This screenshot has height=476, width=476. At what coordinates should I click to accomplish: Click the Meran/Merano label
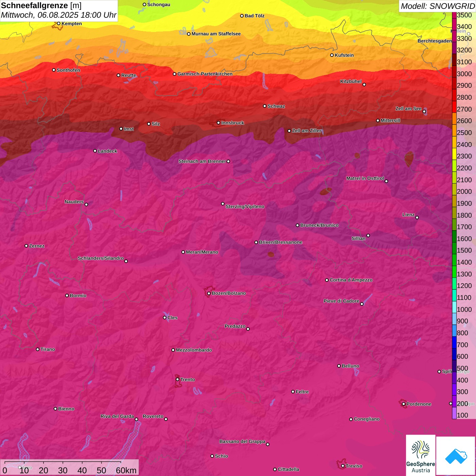point(202,252)
